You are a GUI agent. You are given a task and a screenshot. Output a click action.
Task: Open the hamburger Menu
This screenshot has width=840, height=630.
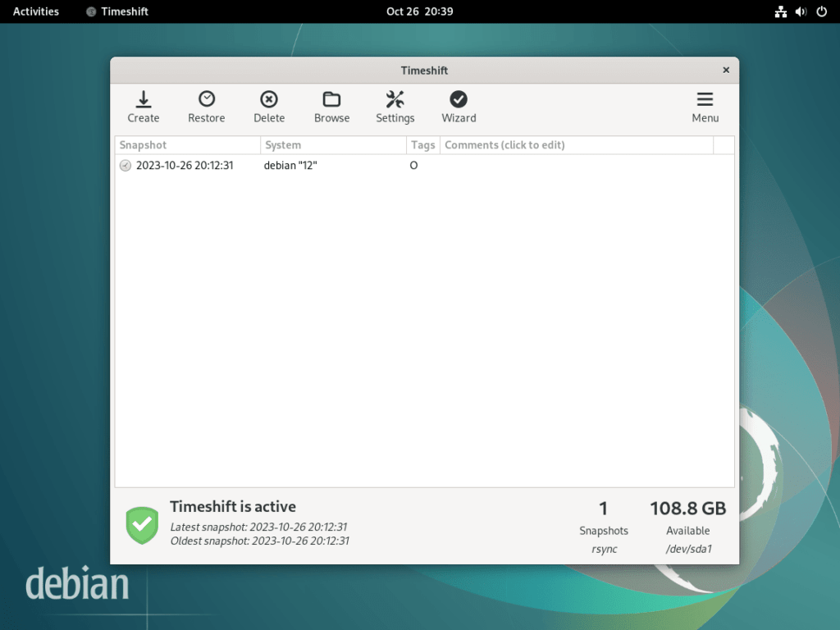(705, 107)
